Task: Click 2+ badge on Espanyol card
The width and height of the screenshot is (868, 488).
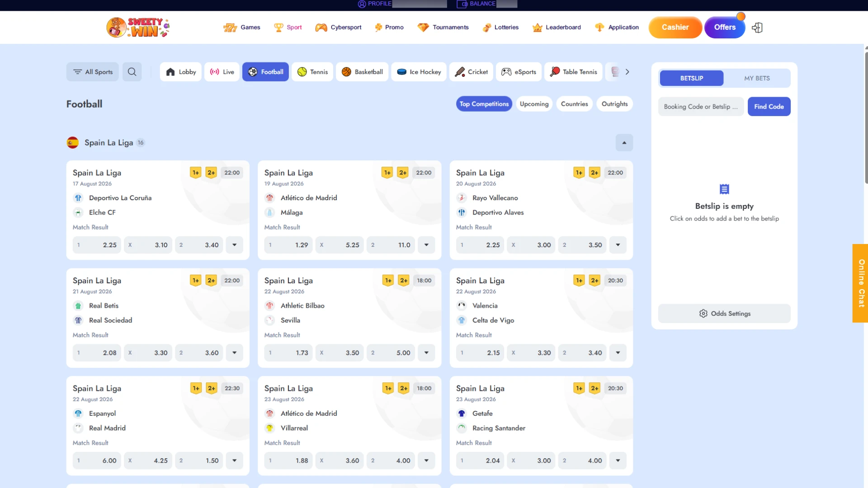Action: pos(211,389)
